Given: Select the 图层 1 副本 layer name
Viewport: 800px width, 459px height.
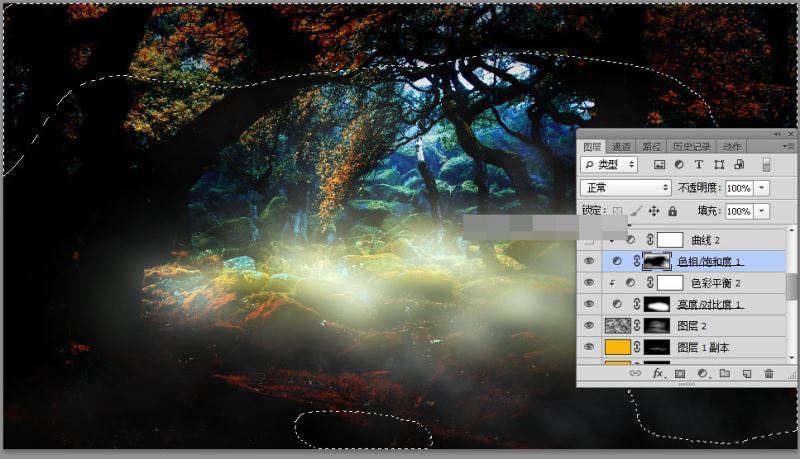Looking at the screenshot, I should tap(703, 347).
